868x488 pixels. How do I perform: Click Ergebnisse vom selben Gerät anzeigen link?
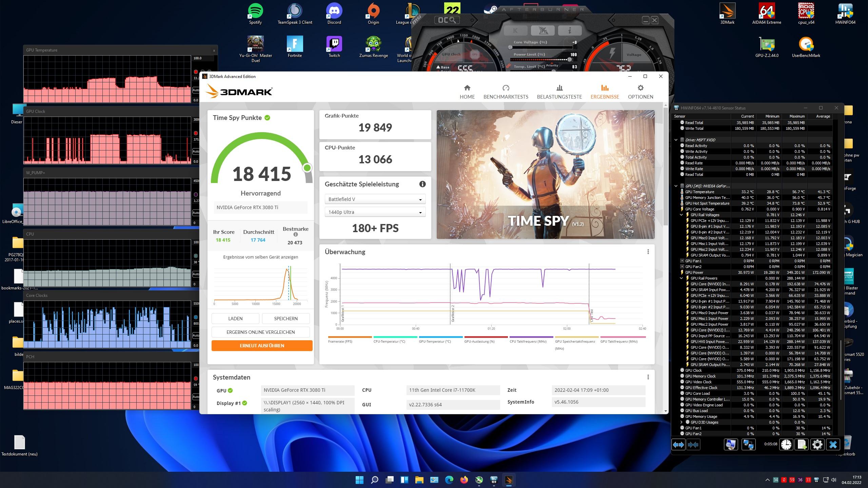coord(260,257)
